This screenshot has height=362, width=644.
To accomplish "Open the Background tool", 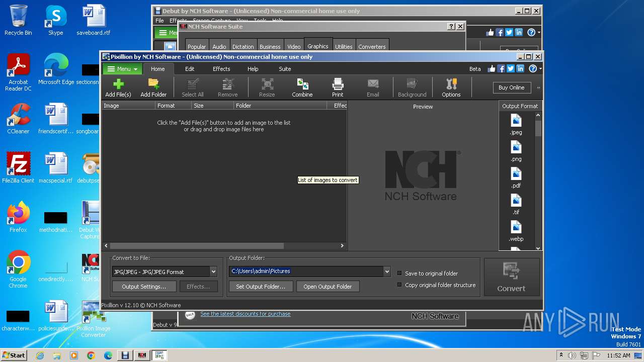I will click(x=412, y=88).
